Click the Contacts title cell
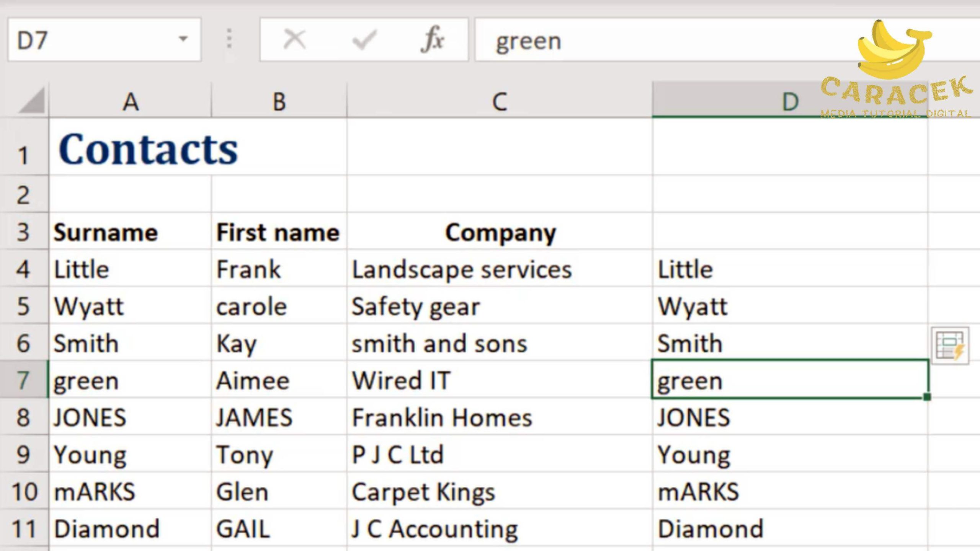The width and height of the screenshot is (980, 551). coord(130,147)
